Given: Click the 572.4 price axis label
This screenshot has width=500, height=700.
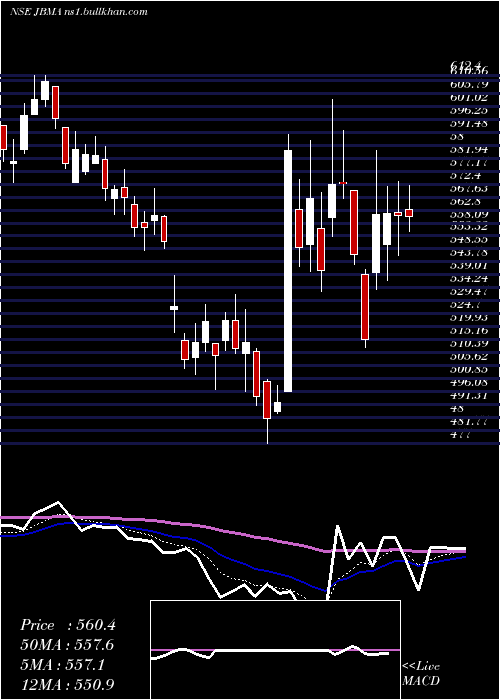Looking at the screenshot, I should [x=466, y=175].
